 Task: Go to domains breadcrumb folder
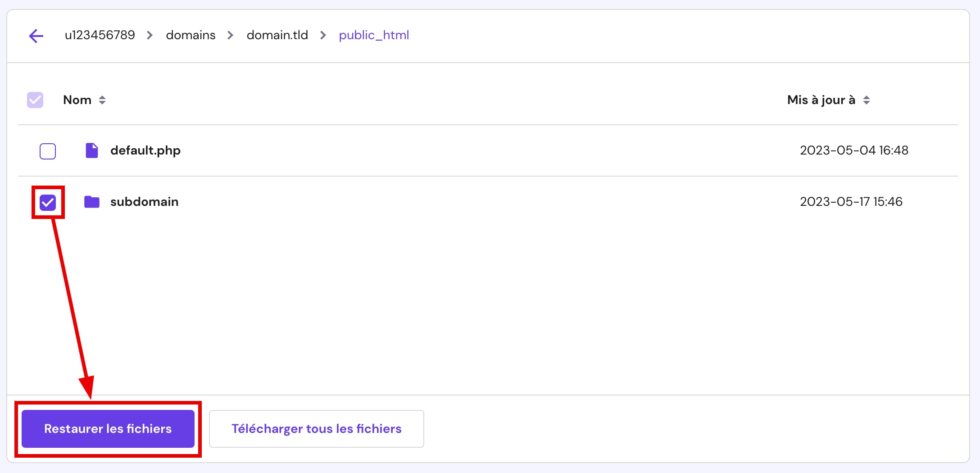click(x=191, y=35)
